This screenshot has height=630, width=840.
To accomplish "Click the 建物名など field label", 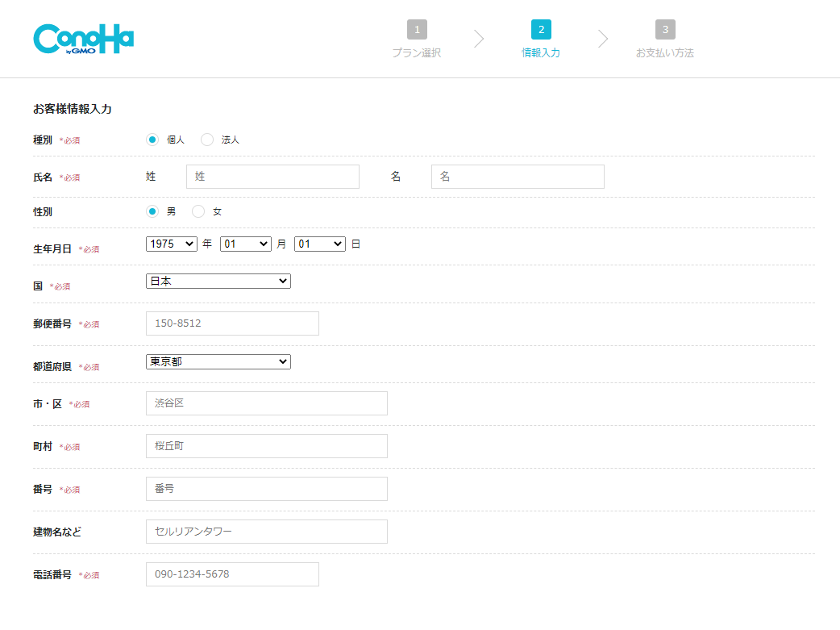I will click(57, 532).
